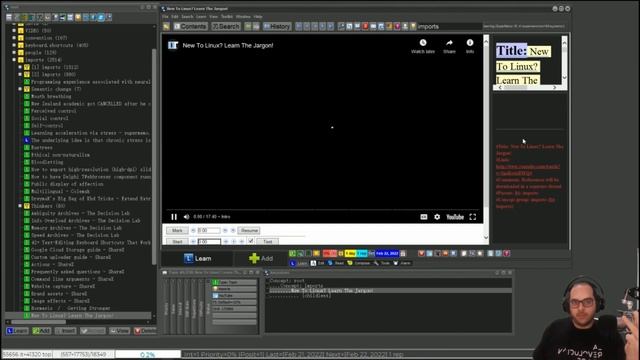This screenshot has height=360, width=640.
Task: Click the Add button in Contents window
Action: 42,331
